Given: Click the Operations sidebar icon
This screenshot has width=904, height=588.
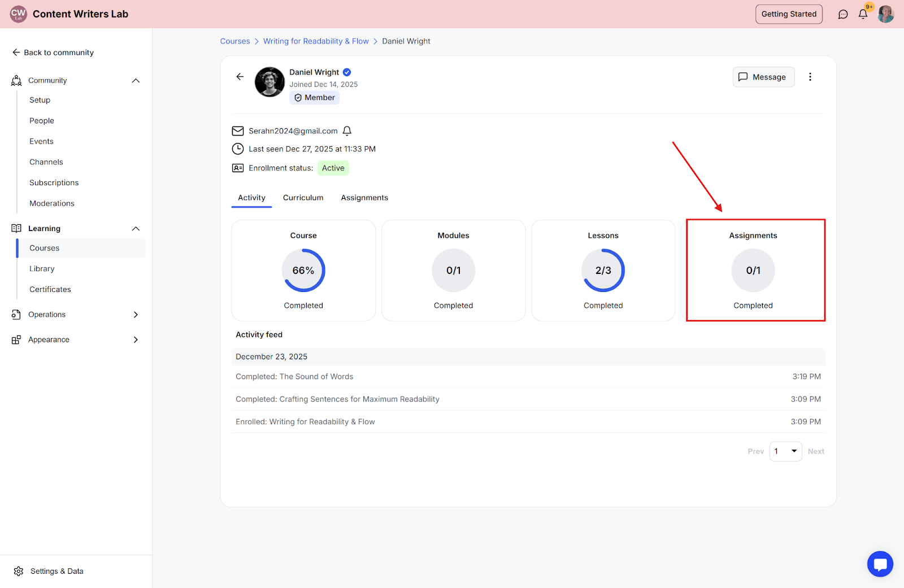Looking at the screenshot, I should 16,315.
